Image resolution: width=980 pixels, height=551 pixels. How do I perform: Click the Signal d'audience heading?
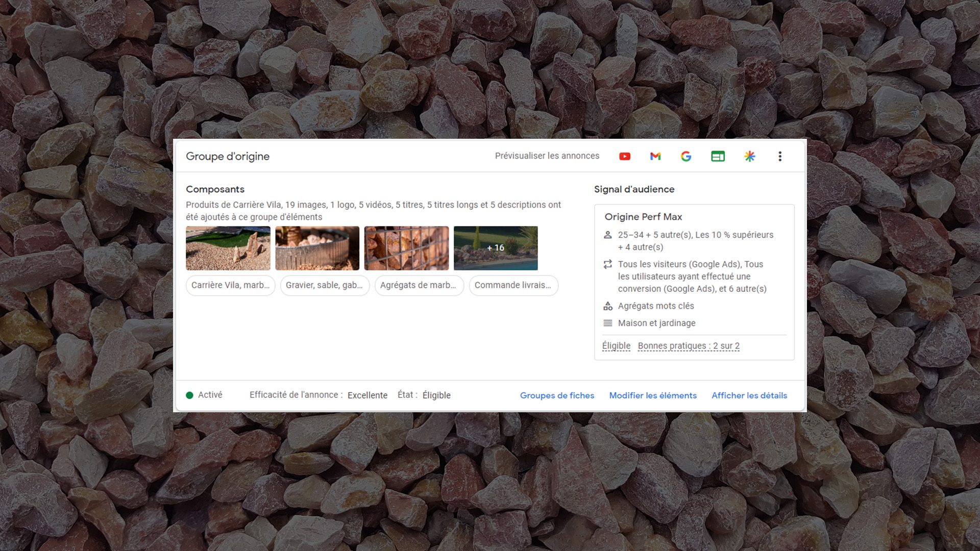634,189
